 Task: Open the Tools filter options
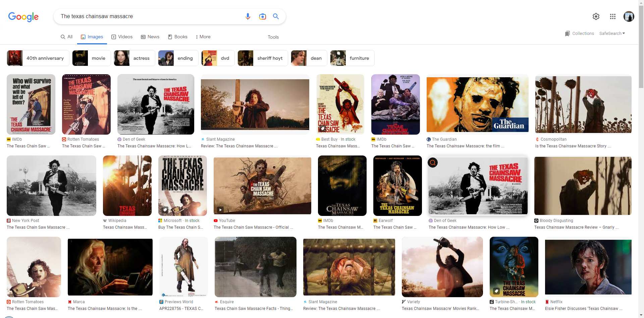tap(273, 37)
